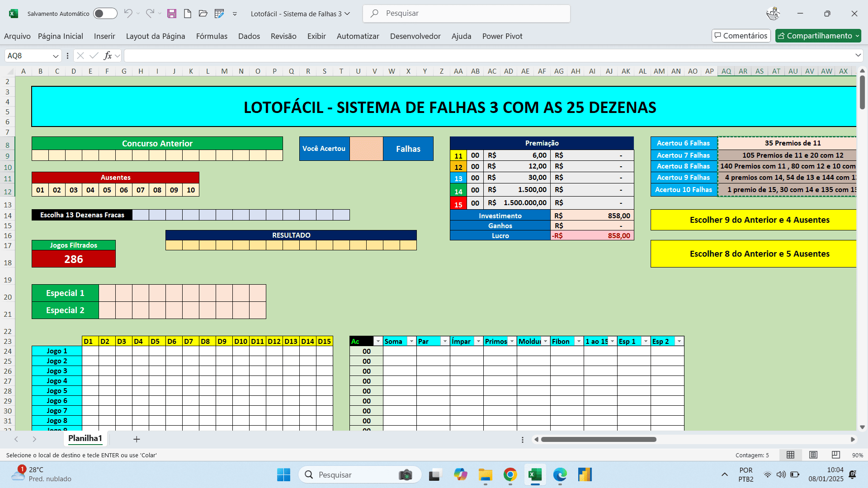Open the Desenvolvedor tab
Image resolution: width=868 pixels, height=488 pixels.
coord(415,36)
